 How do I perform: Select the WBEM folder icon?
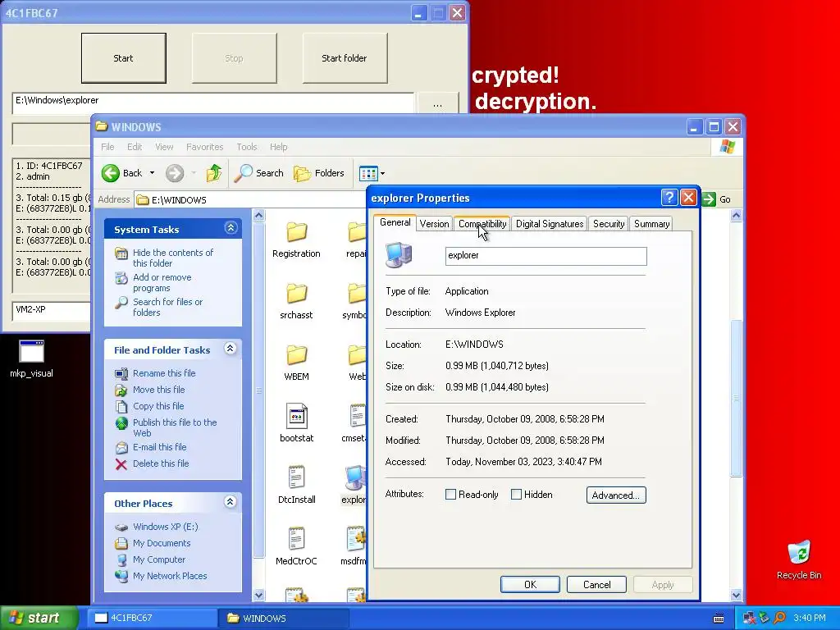(296, 355)
